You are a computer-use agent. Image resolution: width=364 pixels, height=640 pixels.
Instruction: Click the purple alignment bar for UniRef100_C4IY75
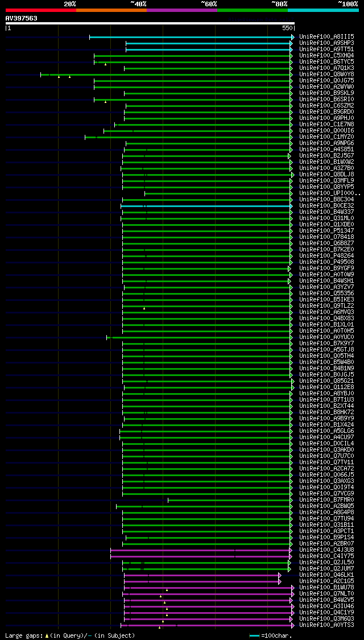tap(201, 556)
